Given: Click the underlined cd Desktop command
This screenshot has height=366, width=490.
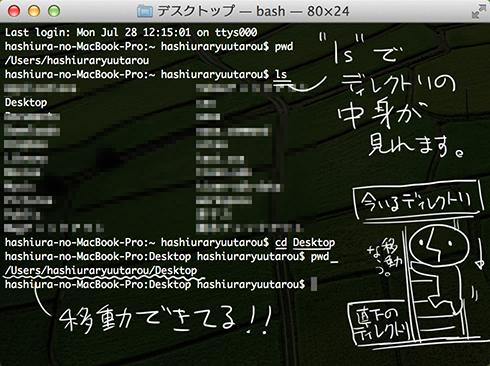Looking at the screenshot, I should tap(305, 242).
